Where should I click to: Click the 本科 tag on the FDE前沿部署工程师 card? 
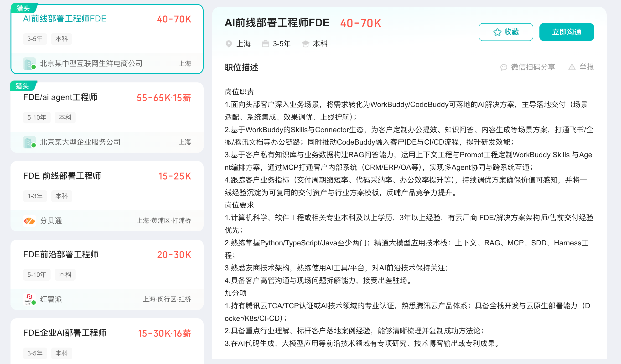click(x=65, y=274)
